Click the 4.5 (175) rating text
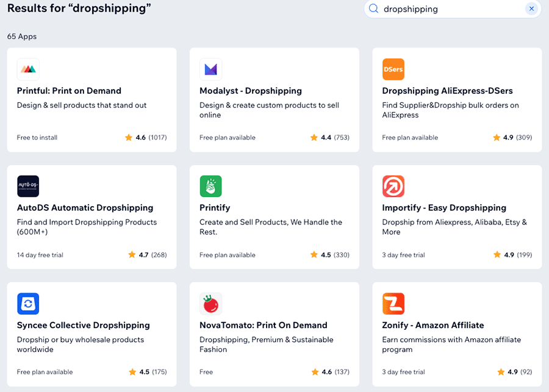Screen dimensions: 549x392 [153, 372]
